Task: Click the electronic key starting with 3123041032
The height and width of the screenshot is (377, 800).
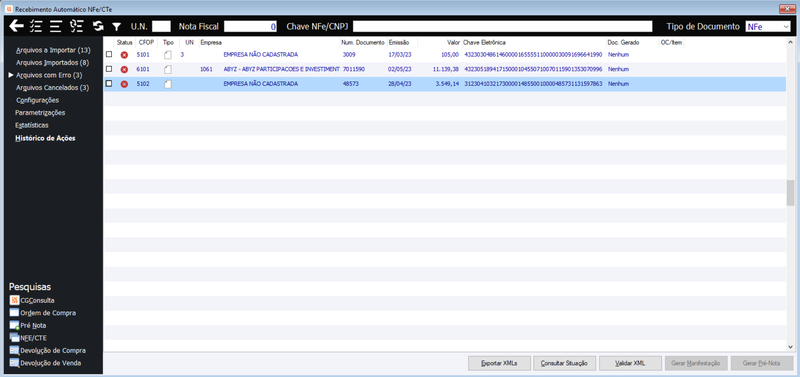Action: coord(533,84)
